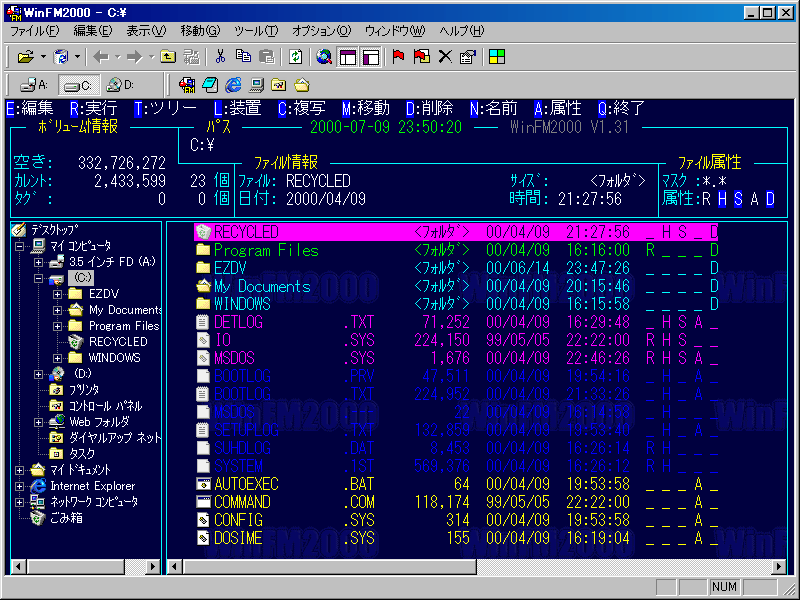Click the open folder toolbar icon
800x600 pixels.
(x=25, y=57)
